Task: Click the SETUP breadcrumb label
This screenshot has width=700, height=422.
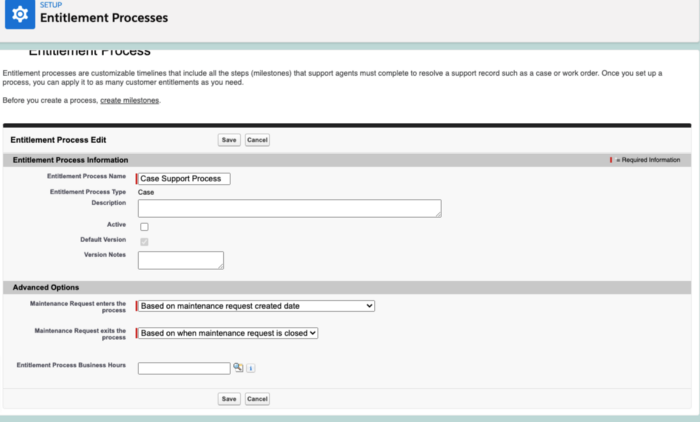Action: coord(51,5)
